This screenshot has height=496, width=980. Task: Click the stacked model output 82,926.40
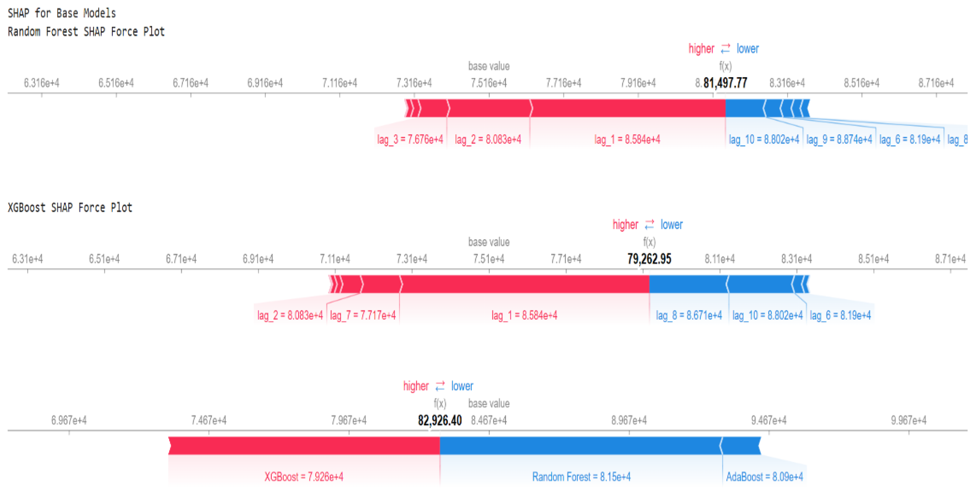440,420
